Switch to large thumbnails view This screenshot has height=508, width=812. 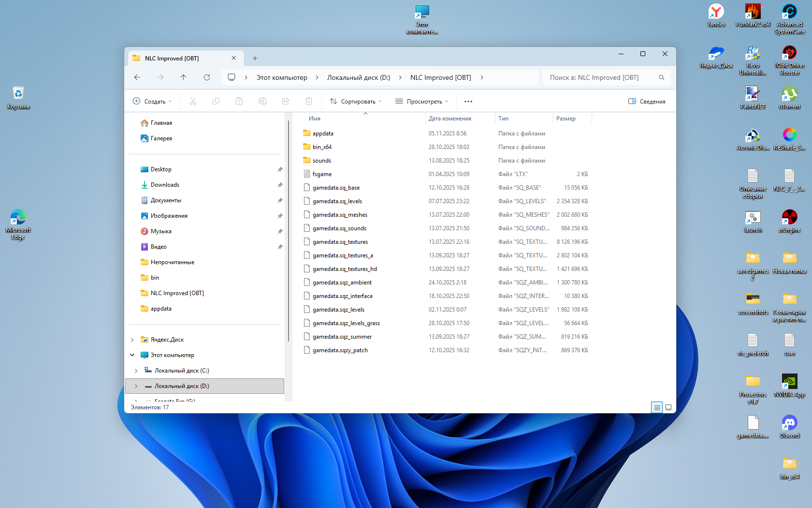click(x=668, y=407)
